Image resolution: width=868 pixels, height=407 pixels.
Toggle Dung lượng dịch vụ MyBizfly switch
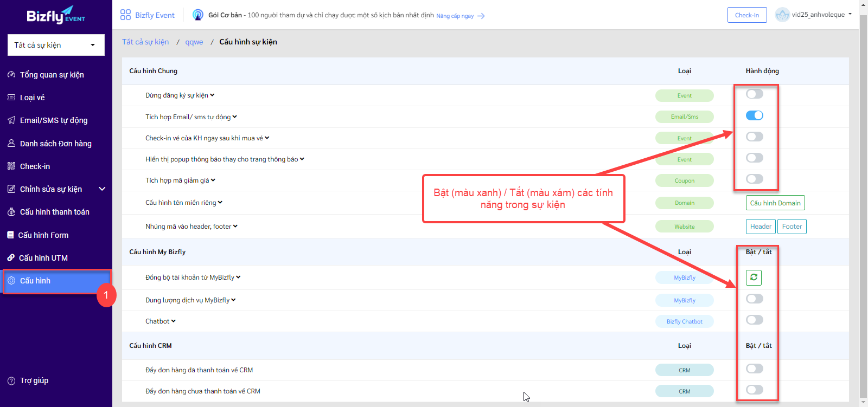pyautogui.click(x=755, y=299)
